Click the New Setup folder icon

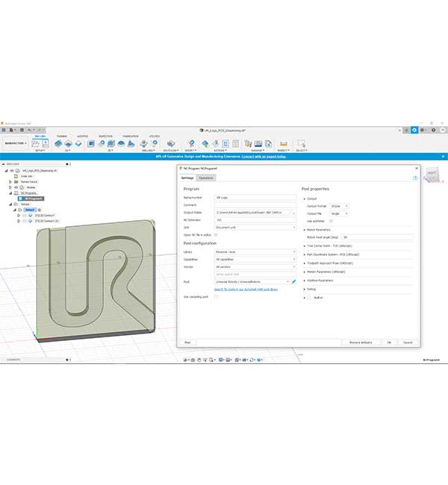[x=36, y=143]
